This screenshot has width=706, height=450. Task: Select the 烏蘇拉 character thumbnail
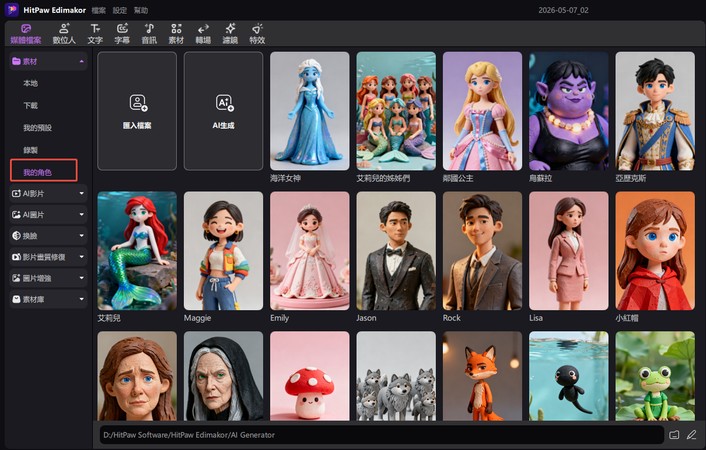[569, 111]
